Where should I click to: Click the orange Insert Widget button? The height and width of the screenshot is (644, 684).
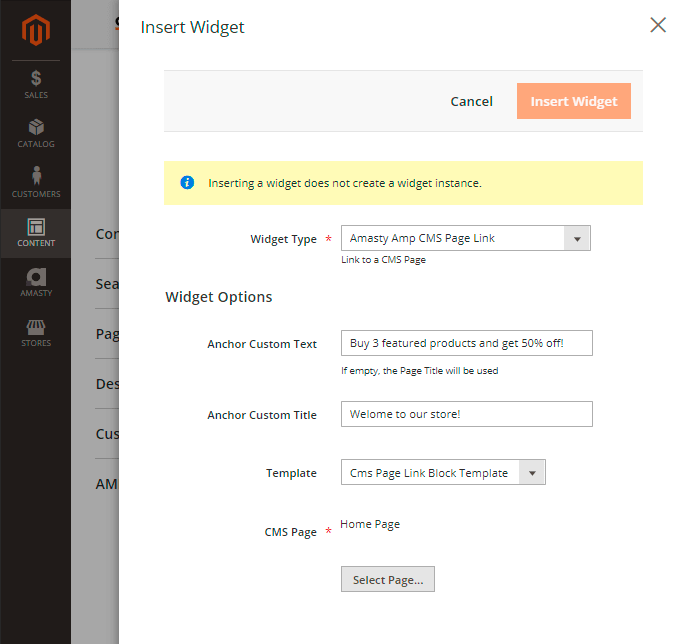click(x=573, y=101)
